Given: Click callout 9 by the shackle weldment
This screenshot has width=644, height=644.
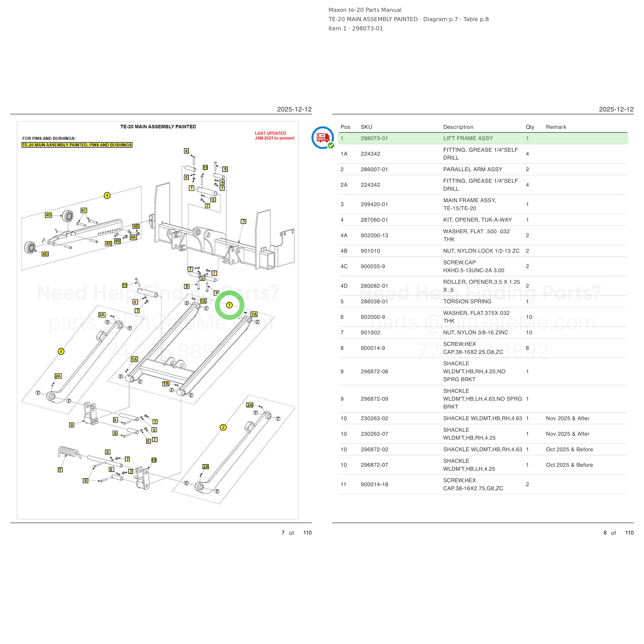Looking at the screenshot, I should (72, 425).
